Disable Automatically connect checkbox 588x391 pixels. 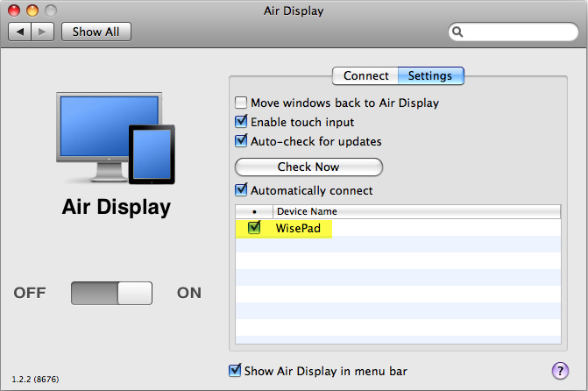coord(241,190)
